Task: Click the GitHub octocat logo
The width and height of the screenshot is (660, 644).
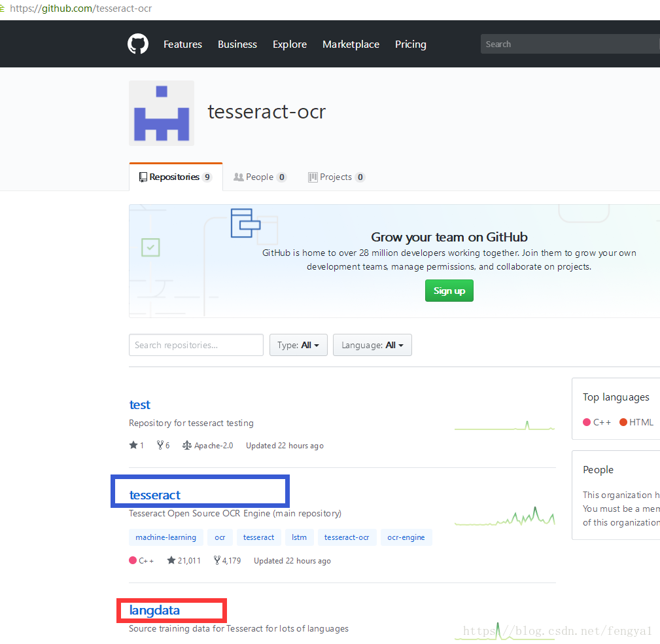Action: coord(138,44)
